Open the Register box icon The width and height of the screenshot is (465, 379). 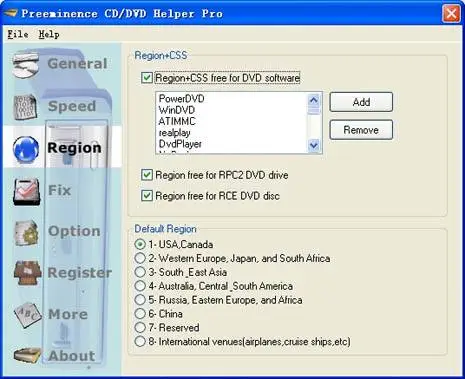pos(28,273)
